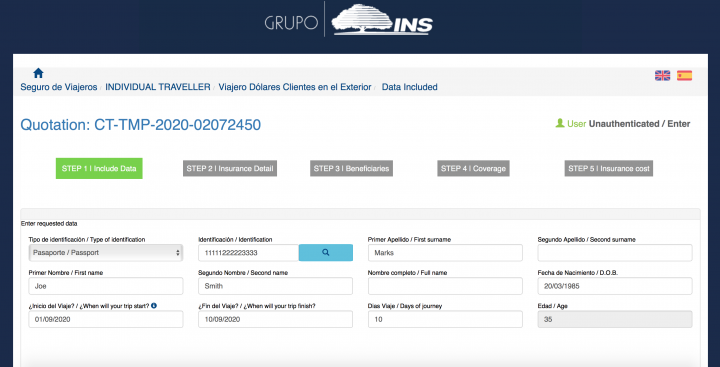
Task: Click the home icon in breadcrumb bar
Action: [x=39, y=73]
